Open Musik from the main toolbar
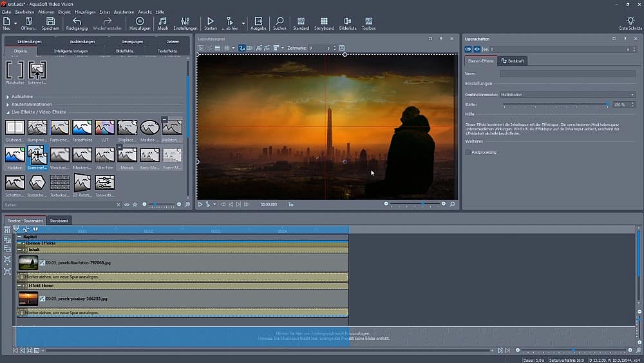644x363 pixels. (x=162, y=24)
